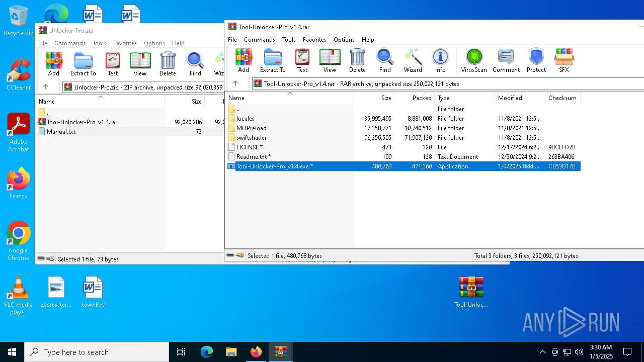The image size is (644, 362).
Task: Open Help menu in RAR window
Action: (368, 39)
